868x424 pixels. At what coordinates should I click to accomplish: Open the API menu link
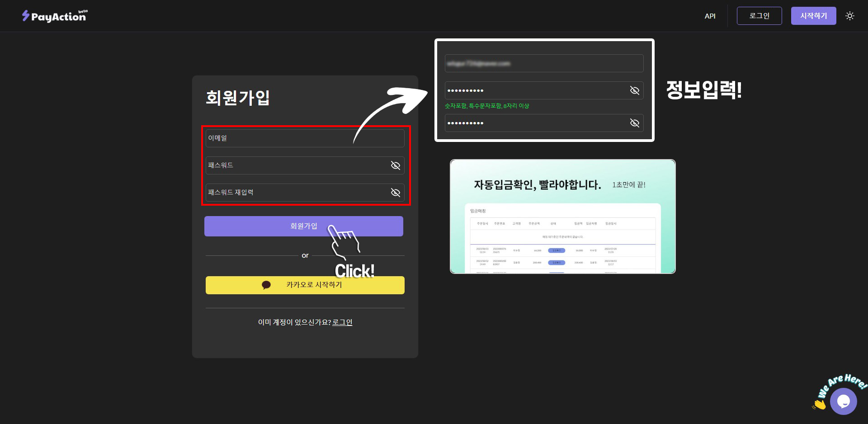click(x=710, y=16)
